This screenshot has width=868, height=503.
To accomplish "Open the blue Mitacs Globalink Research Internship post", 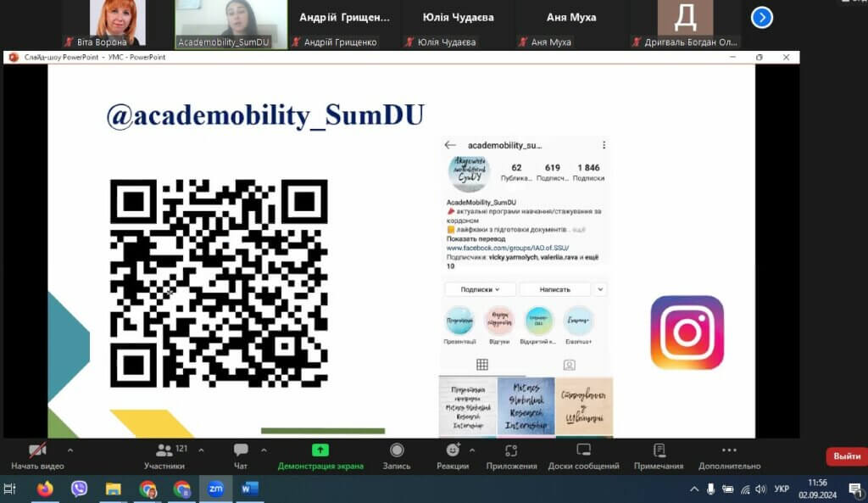I will (x=526, y=407).
